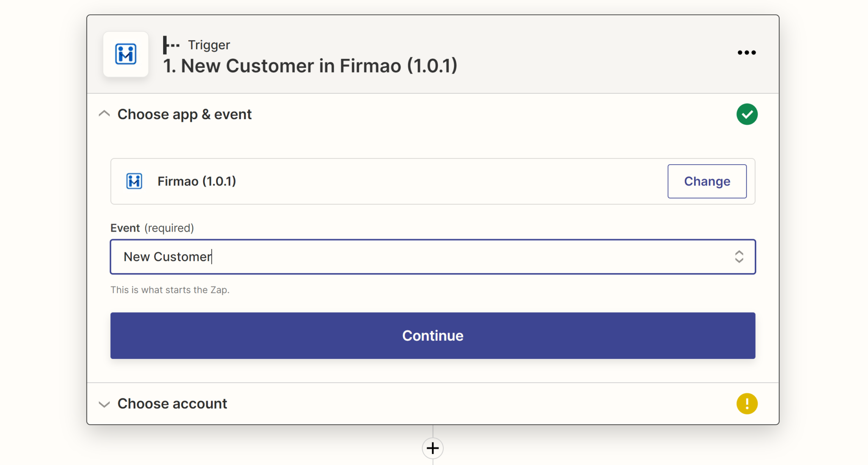Click the yellow warning icon for Choose account

[747, 403]
